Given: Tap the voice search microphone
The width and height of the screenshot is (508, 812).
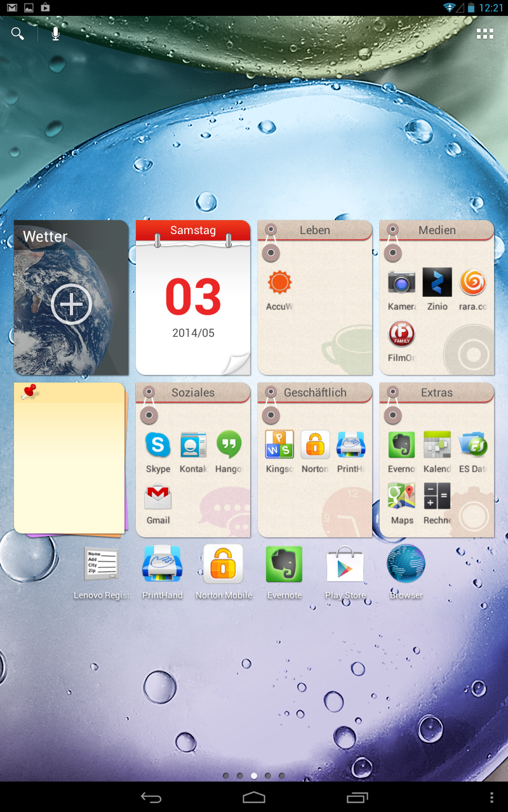Looking at the screenshot, I should [56, 34].
